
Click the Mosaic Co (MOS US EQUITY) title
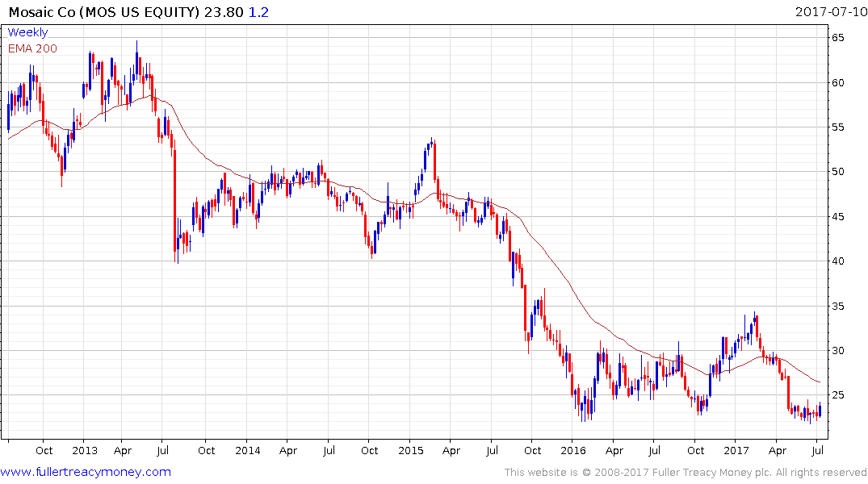point(104,12)
